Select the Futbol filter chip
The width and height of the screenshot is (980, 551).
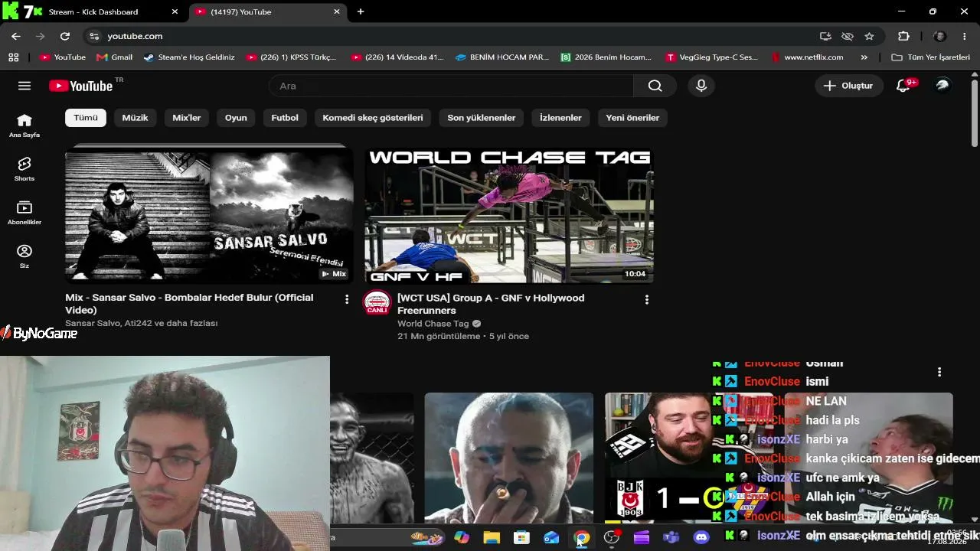(285, 118)
